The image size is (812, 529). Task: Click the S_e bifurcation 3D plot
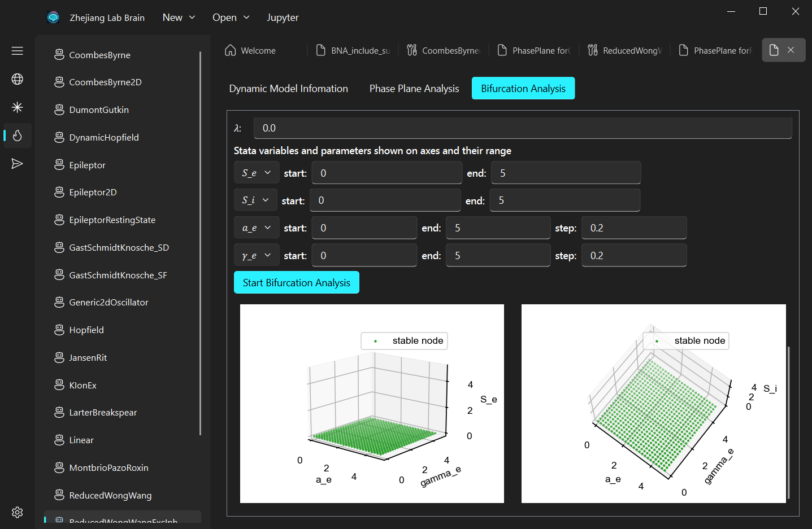[372, 404]
